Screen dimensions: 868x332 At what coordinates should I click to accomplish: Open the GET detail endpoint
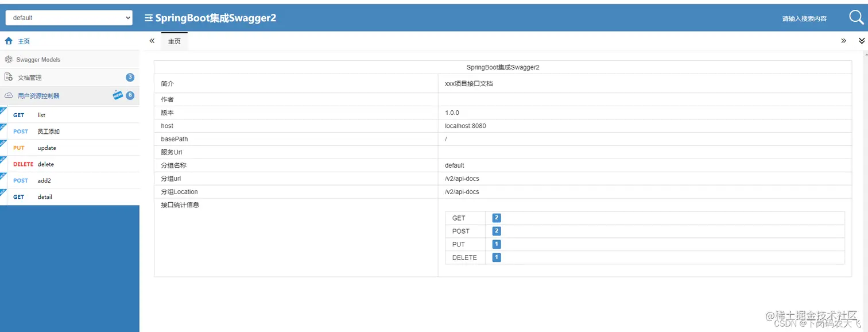[x=69, y=197]
